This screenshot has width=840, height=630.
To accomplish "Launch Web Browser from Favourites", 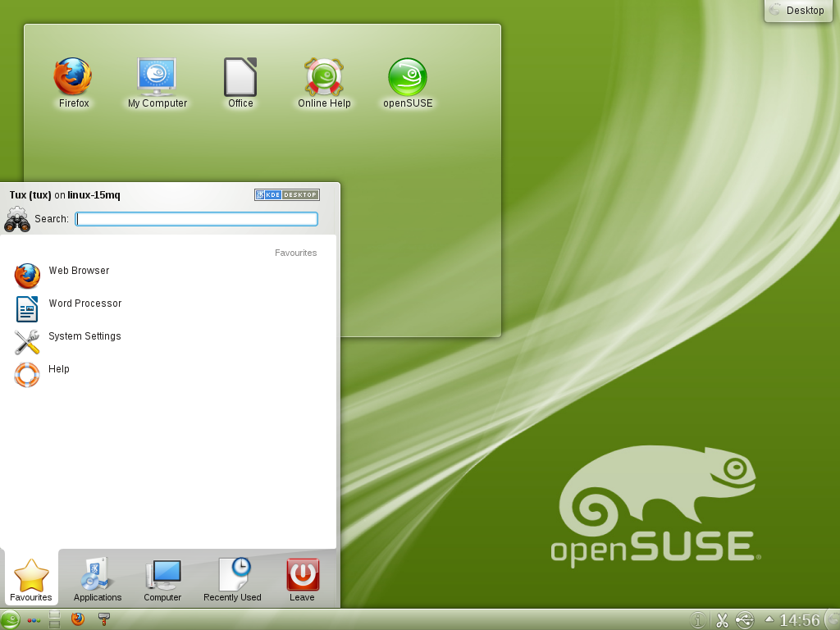I will coord(167,276).
